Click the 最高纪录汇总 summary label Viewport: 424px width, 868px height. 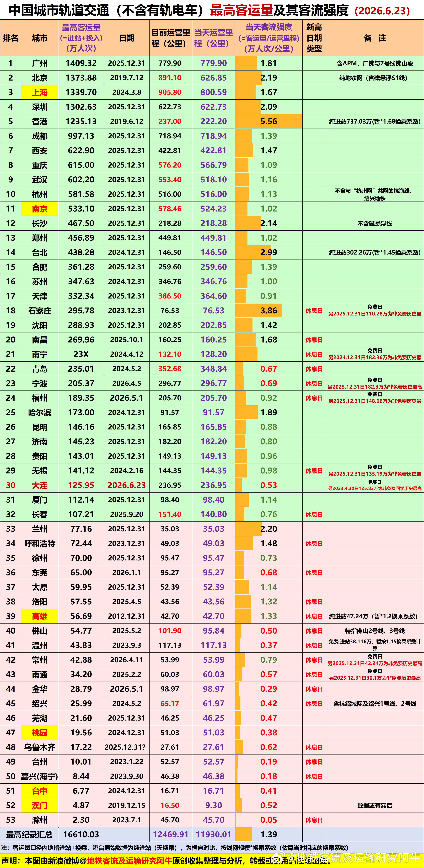(29, 835)
